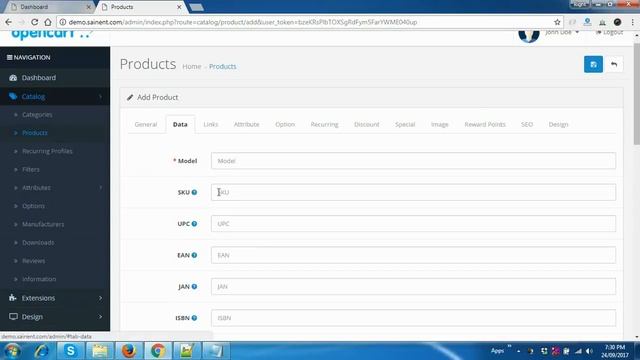Click the browser reload icon
Viewport: 640px width, 360px height.
click(35, 22)
